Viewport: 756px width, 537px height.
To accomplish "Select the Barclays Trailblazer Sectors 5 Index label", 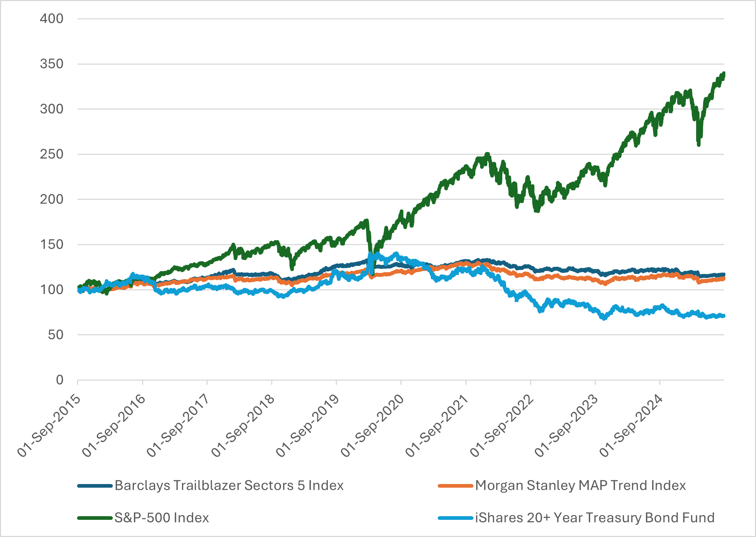I will 229,485.
